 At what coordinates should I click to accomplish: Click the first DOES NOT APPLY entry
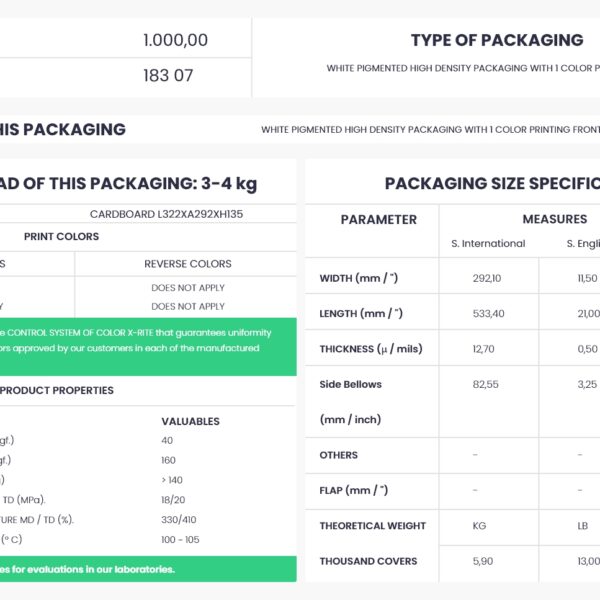tap(188, 288)
